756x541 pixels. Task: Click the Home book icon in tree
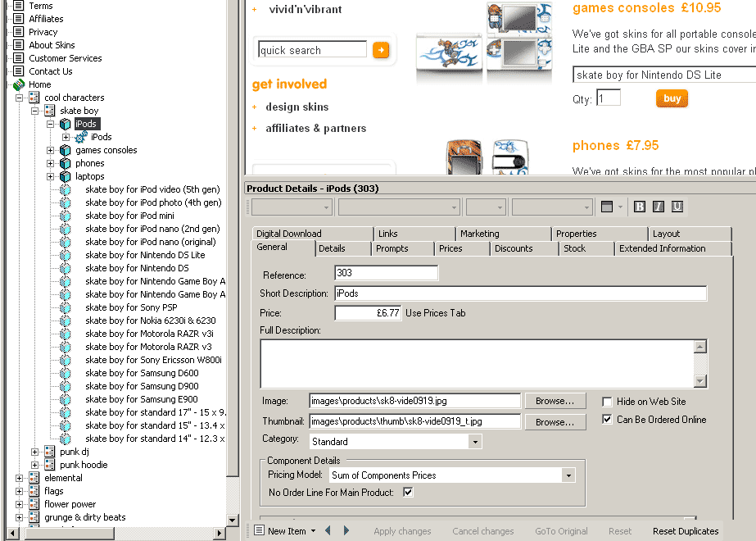(19, 84)
